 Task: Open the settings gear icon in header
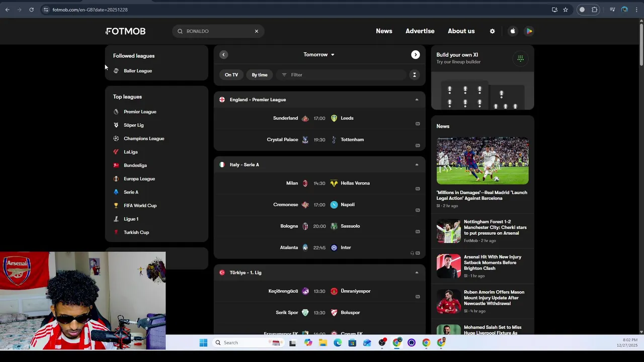click(492, 31)
